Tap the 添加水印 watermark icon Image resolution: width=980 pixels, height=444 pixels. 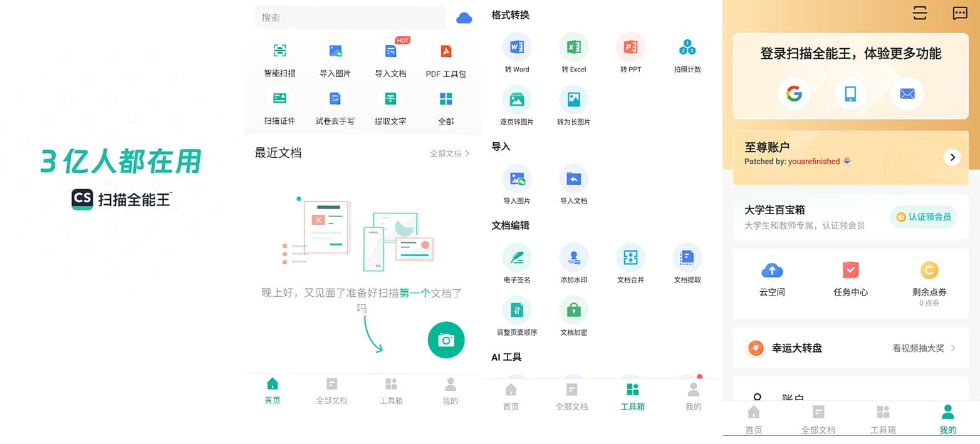(x=573, y=257)
